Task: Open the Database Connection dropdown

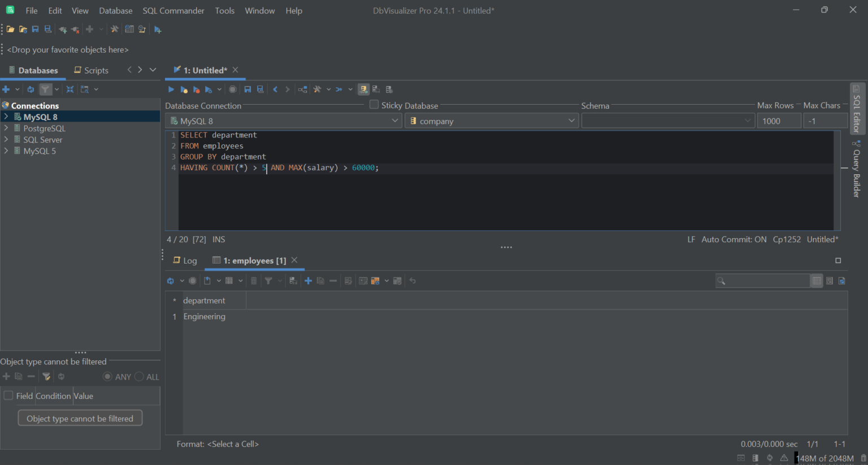Action: (x=395, y=120)
